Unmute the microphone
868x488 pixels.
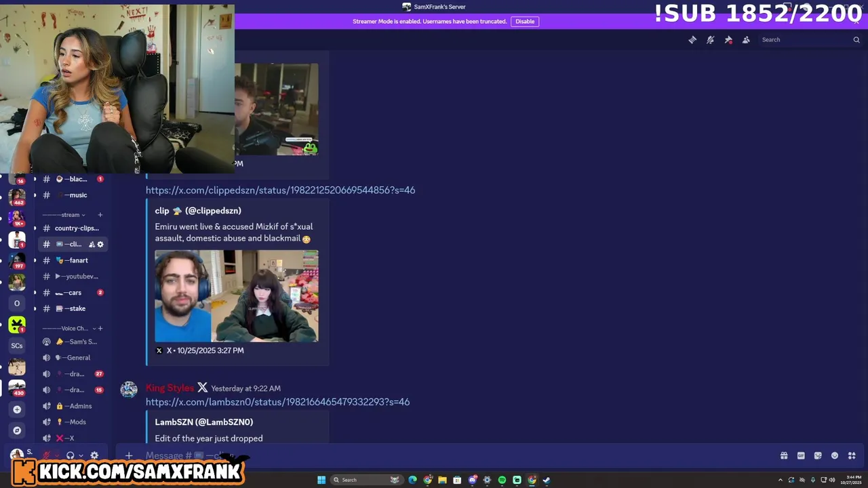(47, 455)
